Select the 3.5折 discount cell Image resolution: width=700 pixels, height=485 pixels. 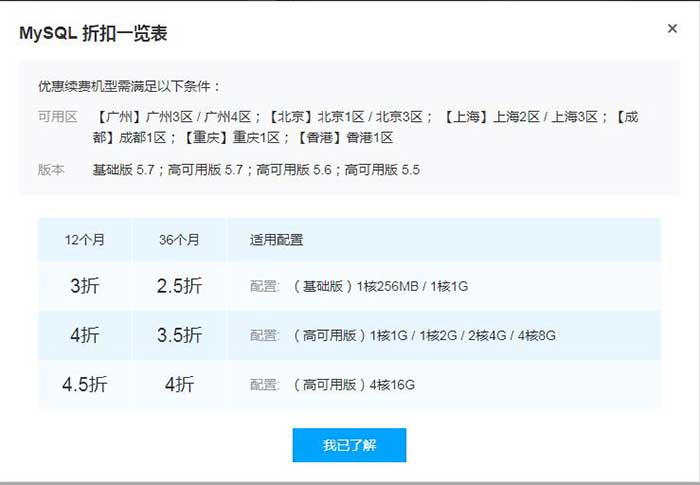tap(179, 335)
